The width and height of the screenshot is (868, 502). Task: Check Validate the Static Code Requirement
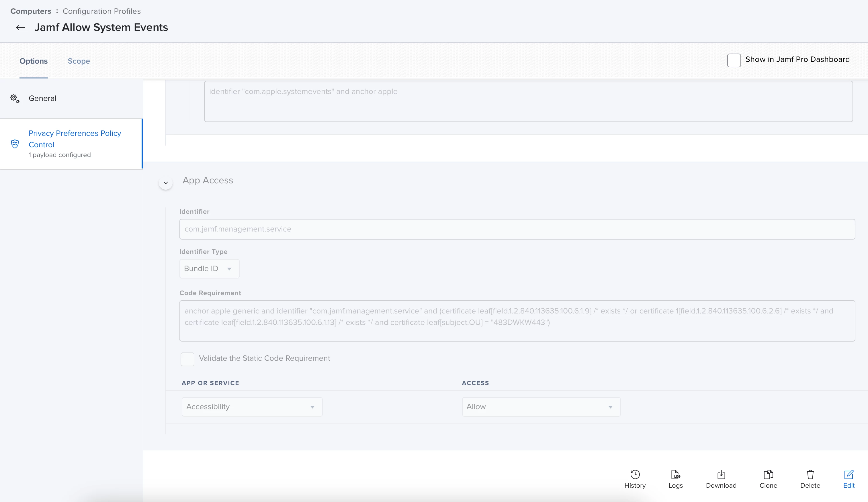[187, 359]
